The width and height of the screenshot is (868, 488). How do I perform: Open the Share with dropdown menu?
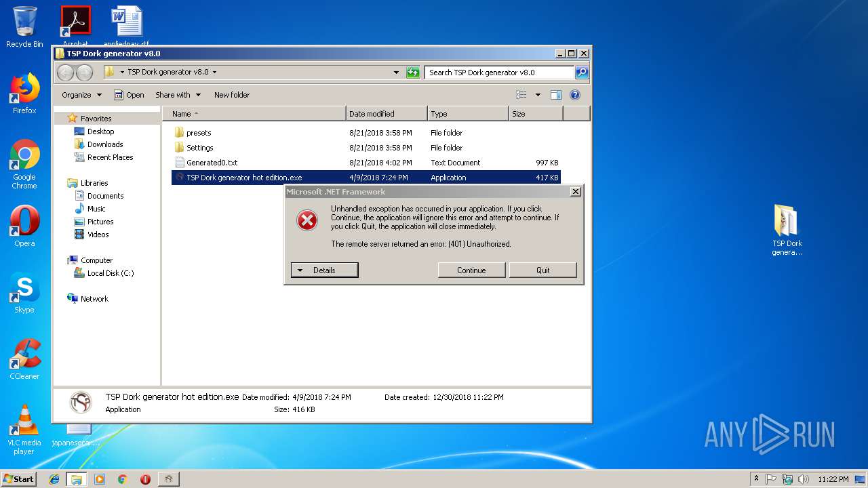[178, 95]
